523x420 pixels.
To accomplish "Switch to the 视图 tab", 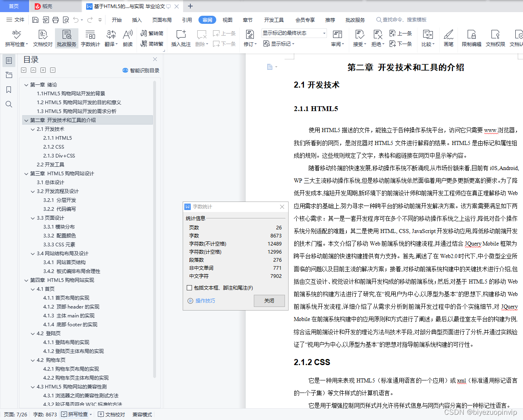I will point(228,20).
